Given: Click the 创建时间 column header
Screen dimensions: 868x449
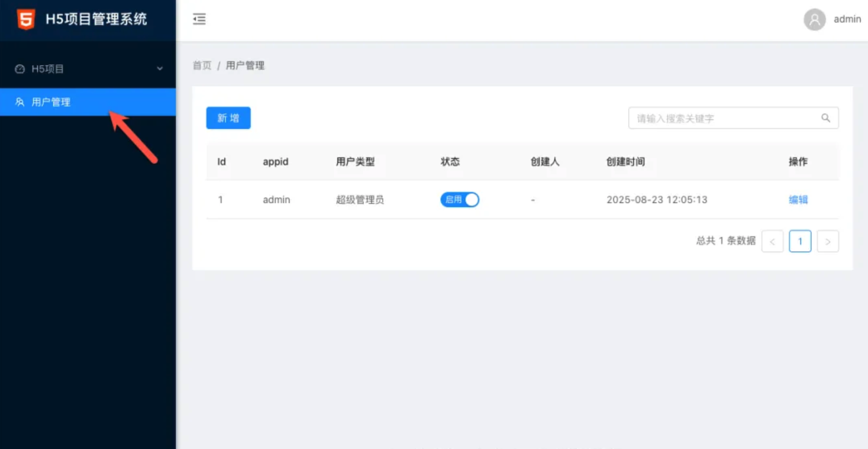Looking at the screenshot, I should (626, 162).
